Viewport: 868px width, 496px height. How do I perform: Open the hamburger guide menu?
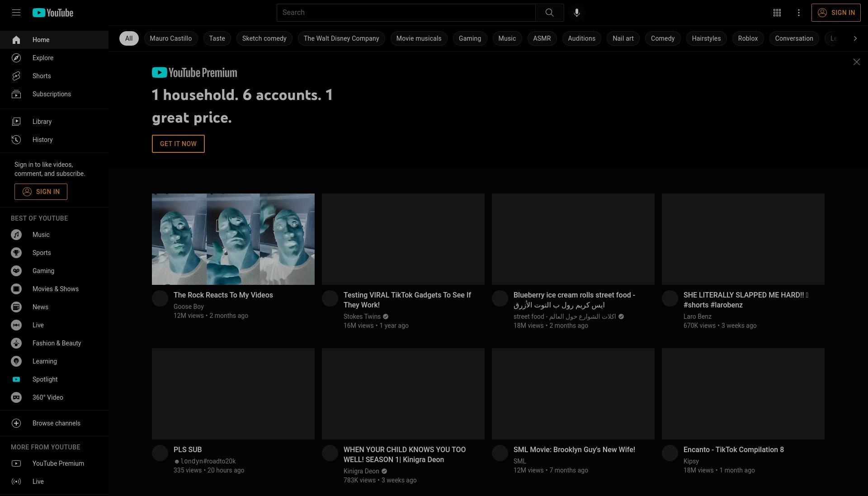point(16,13)
